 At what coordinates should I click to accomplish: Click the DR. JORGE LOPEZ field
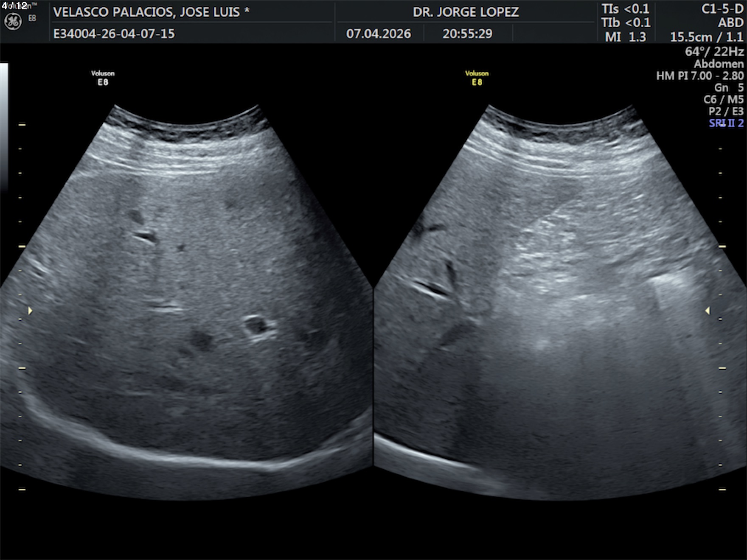tap(466, 12)
